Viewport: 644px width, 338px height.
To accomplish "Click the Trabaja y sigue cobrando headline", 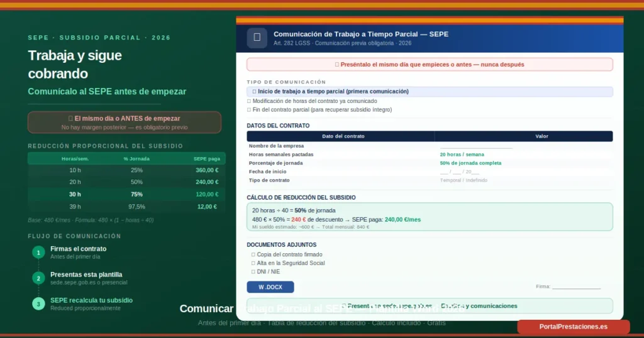I will coord(75,65).
